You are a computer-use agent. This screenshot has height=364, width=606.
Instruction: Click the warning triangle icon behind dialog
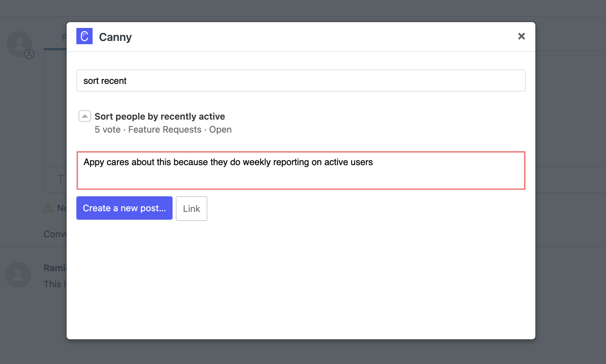tap(48, 207)
